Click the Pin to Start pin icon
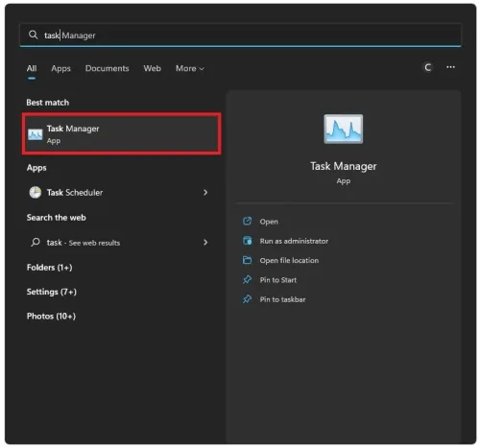The width and height of the screenshot is (480, 448). point(247,279)
